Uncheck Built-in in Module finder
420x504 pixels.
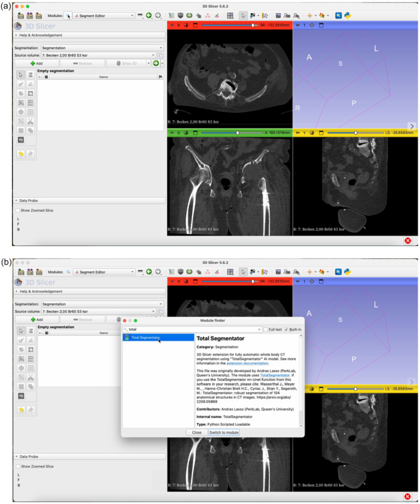click(x=287, y=329)
